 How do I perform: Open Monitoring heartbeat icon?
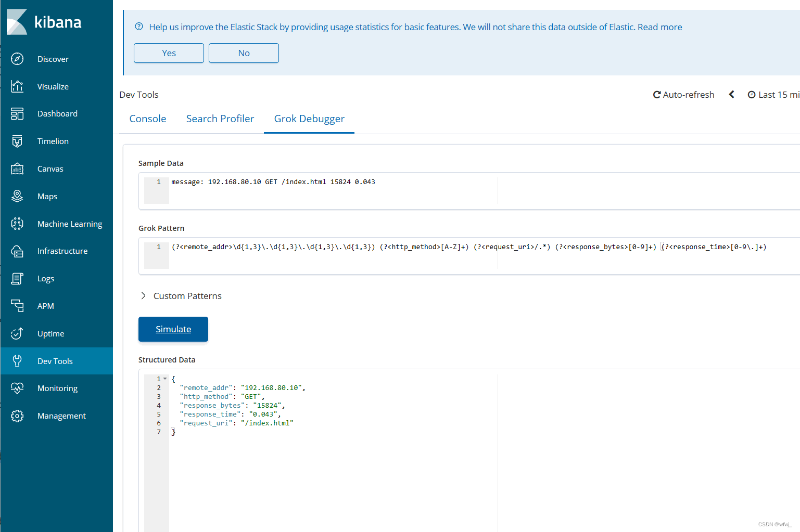tap(17, 388)
